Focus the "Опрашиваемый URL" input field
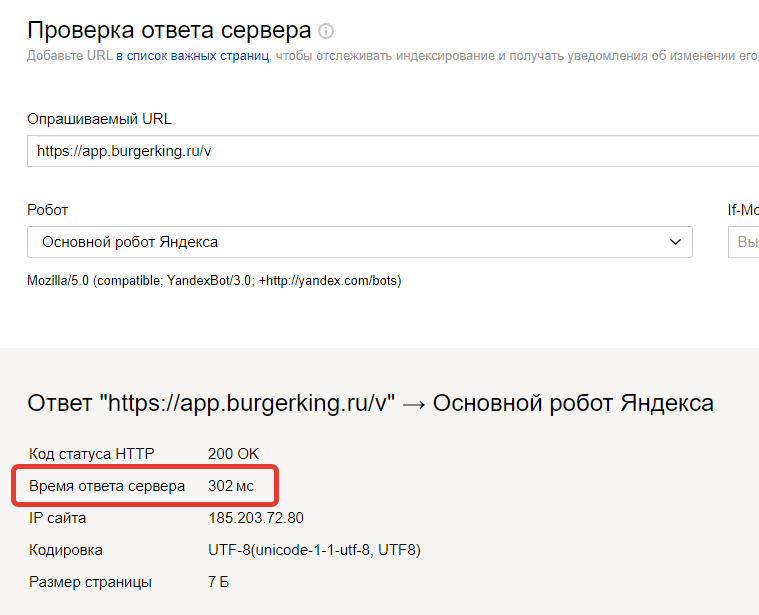759x615 pixels. 390,151
